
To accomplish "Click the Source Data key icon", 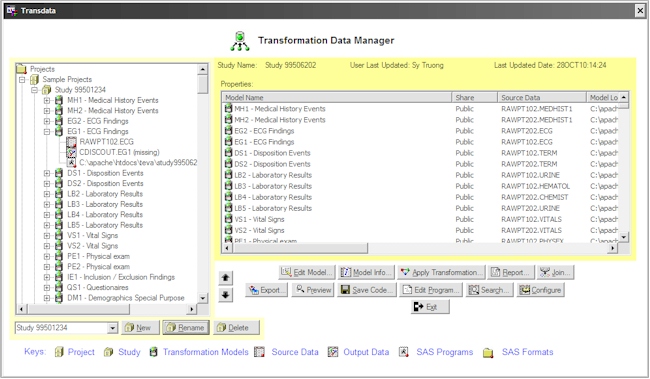I will tap(260, 352).
